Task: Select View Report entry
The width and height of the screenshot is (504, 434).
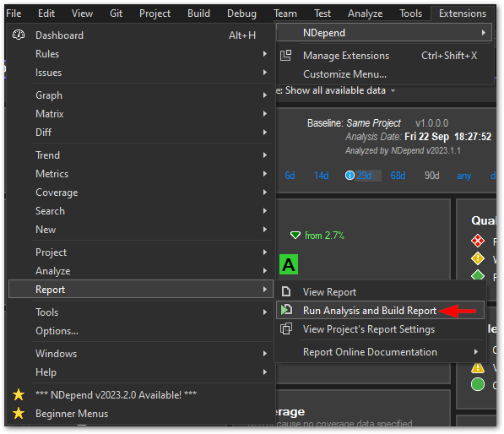Action: click(x=380, y=291)
